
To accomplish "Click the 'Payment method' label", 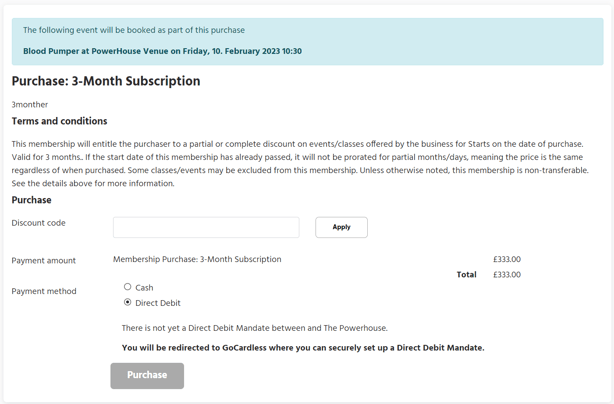I will click(43, 291).
